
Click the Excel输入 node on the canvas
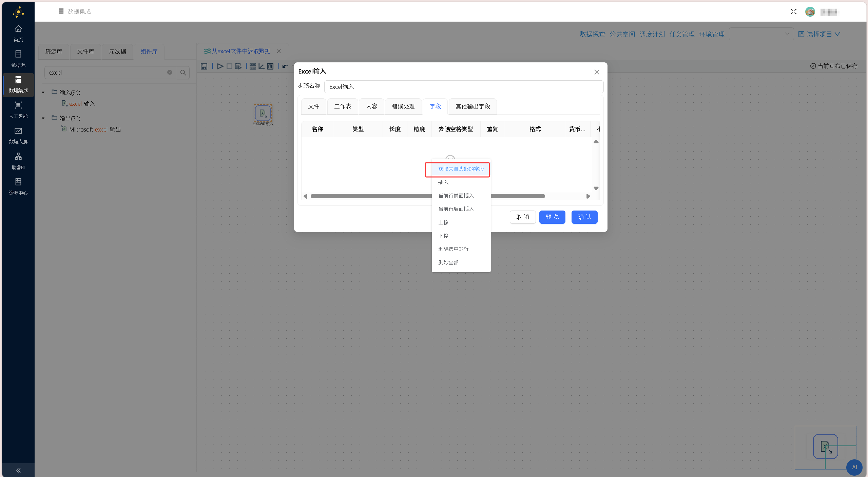(x=263, y=113)
